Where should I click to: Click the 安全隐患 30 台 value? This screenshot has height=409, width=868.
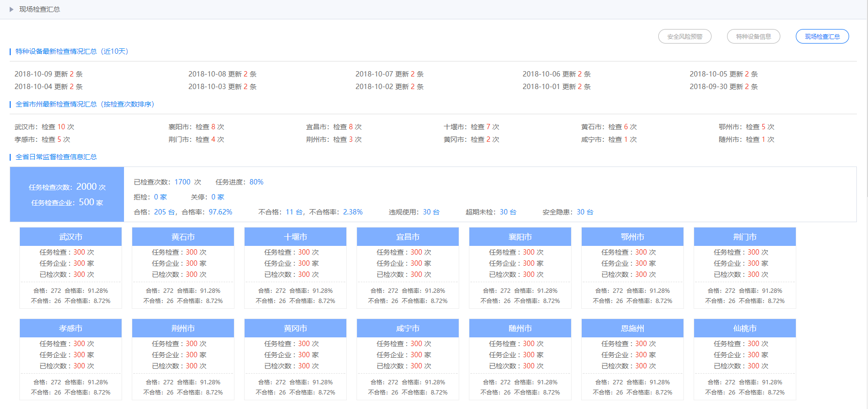(585, 212)
